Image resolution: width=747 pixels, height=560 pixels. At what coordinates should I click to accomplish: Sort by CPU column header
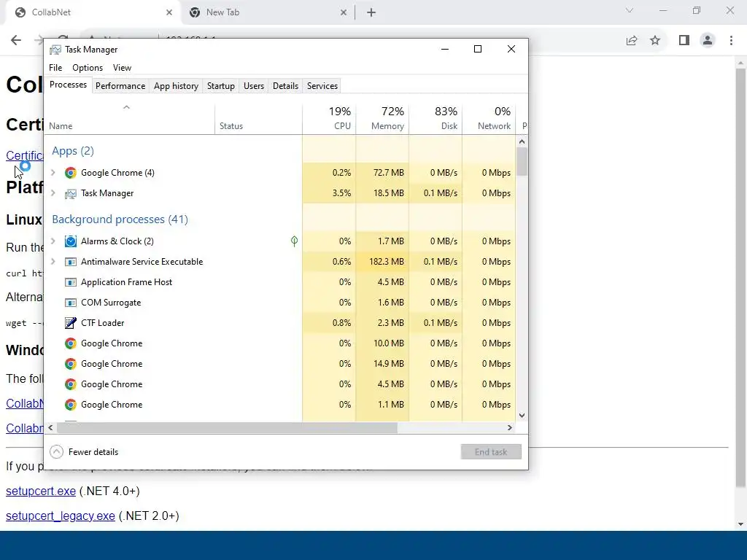point(329,119)
